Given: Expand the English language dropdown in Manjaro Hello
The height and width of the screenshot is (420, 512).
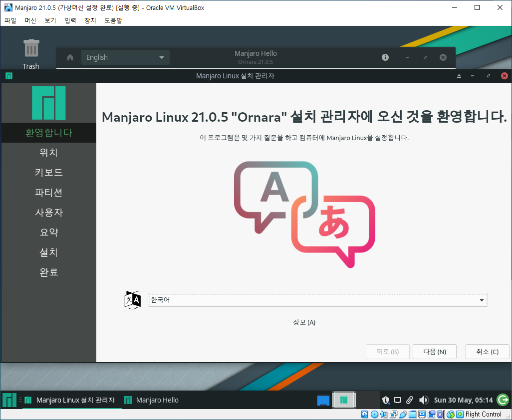Looking at the screenshot, I should (125, 57).
